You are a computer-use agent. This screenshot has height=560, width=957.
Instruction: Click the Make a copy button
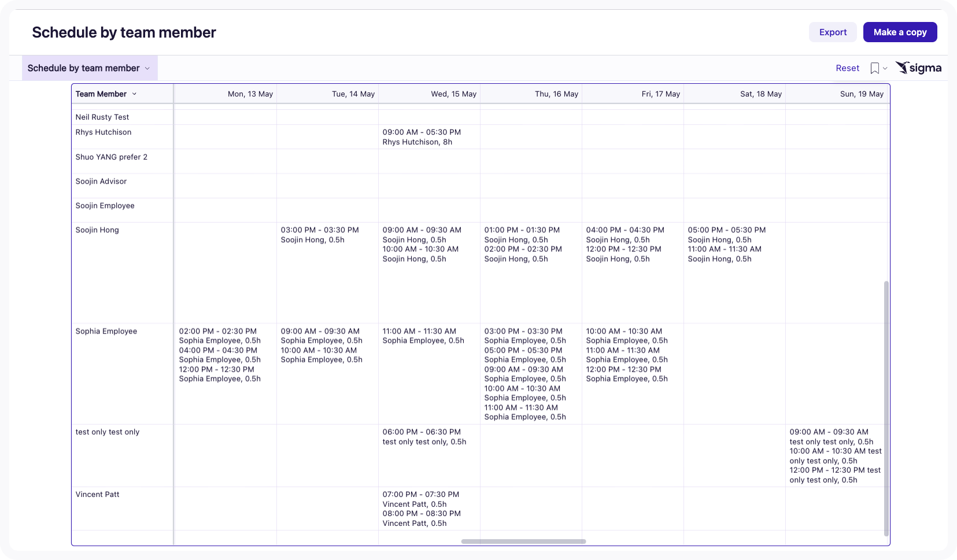coord(900,32)
